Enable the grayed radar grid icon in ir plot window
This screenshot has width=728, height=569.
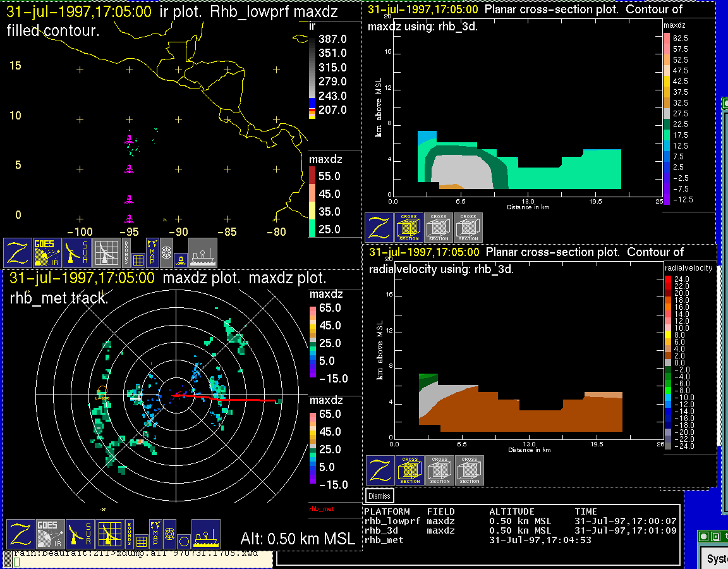(107, 252)
